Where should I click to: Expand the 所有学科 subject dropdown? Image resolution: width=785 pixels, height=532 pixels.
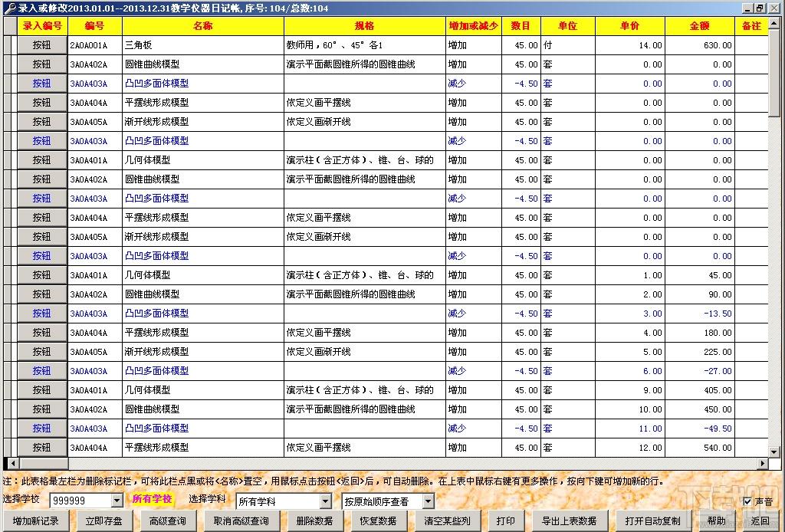click(325, 501)
